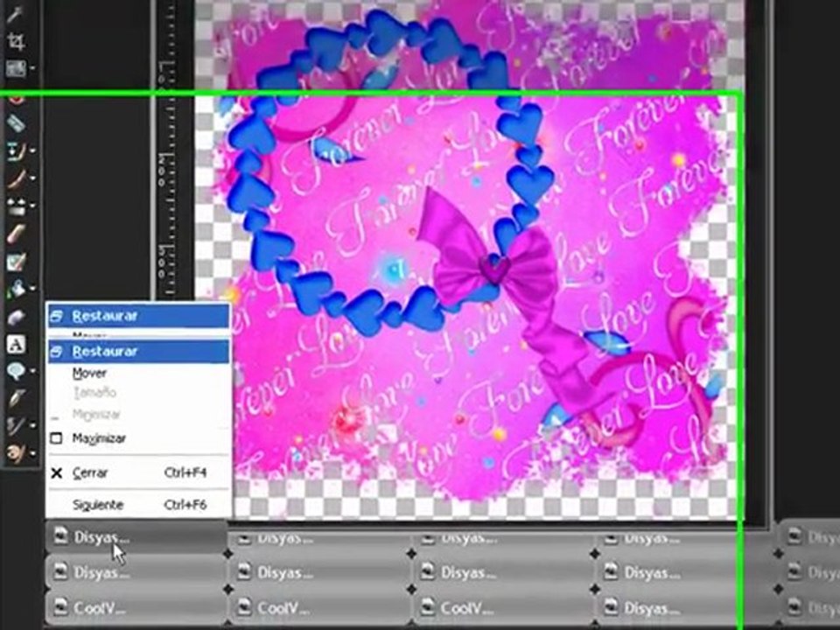The image size is (840, 630).
Task: Choose Mover from the window menu
Action: pos(138,373)
